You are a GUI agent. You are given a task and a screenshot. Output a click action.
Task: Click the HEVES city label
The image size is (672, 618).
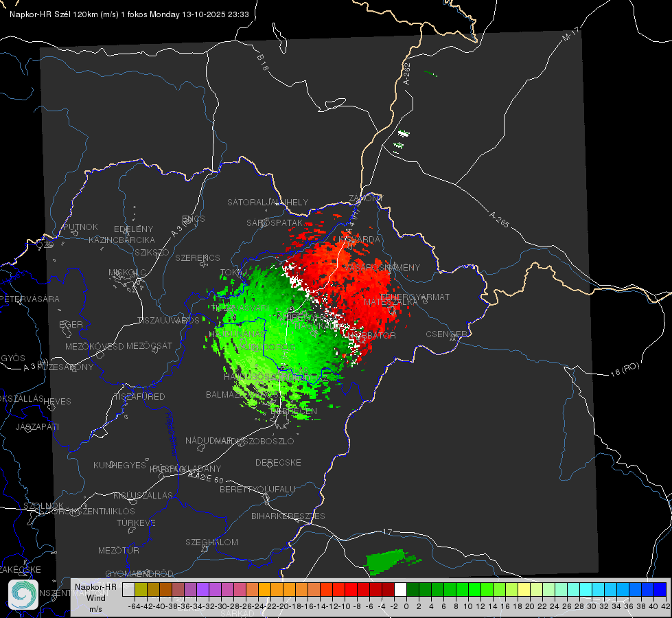pos(57,402)
